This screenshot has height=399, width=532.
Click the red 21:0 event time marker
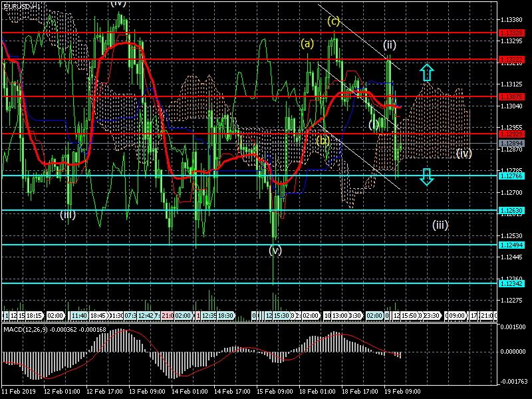tap(167, 315)
